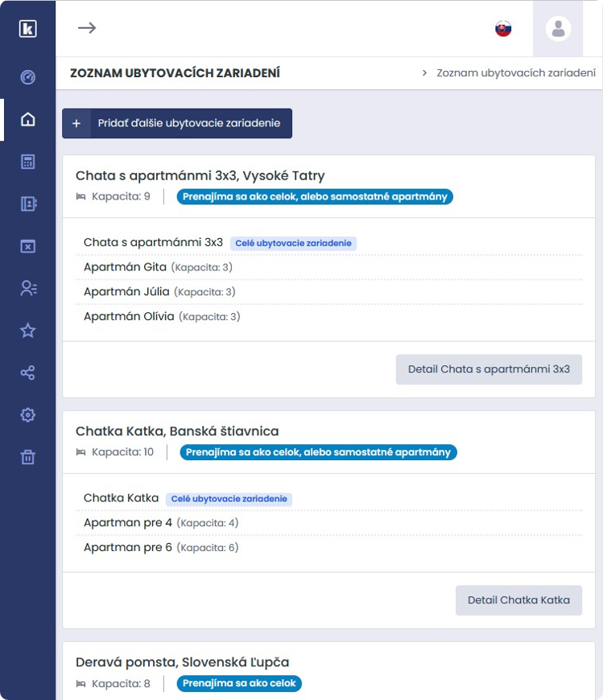Click heading Deravá pomsta, Slovenská Ľupča
The image size is (603, 700).
click(182, 662)
